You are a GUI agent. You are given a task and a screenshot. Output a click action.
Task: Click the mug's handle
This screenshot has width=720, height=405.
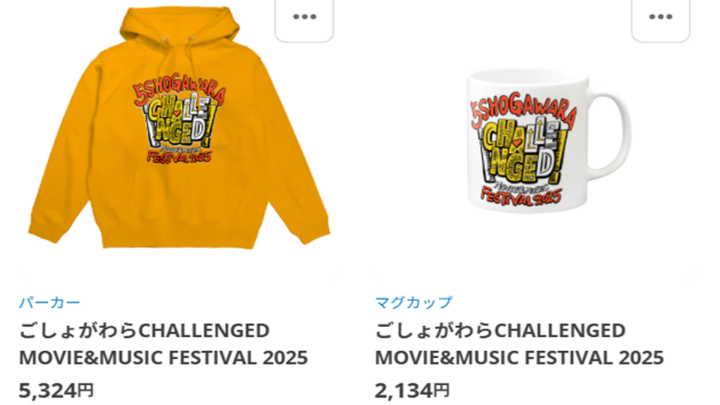[610, 136]
